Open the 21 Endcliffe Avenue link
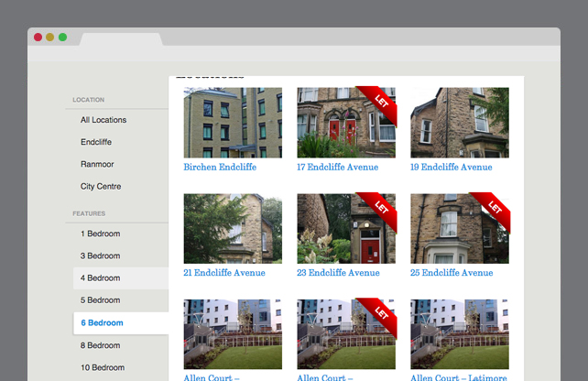Viewport: 588px width, 381px height. (x=224, y=273)
